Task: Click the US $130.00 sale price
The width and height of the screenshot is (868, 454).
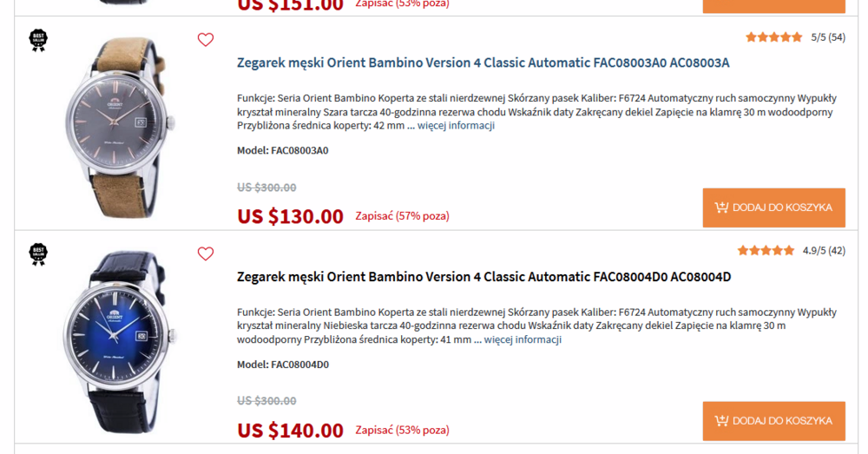Action: coord(291,216)
